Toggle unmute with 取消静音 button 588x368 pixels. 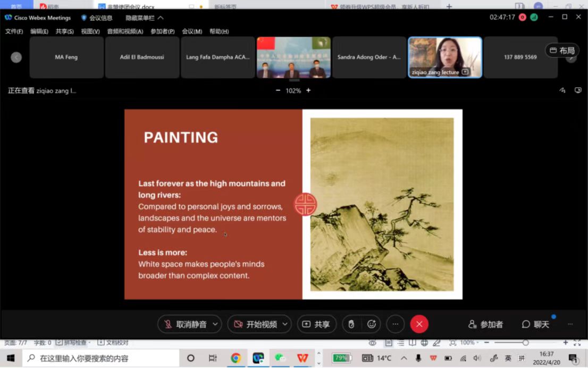[186, 324]
